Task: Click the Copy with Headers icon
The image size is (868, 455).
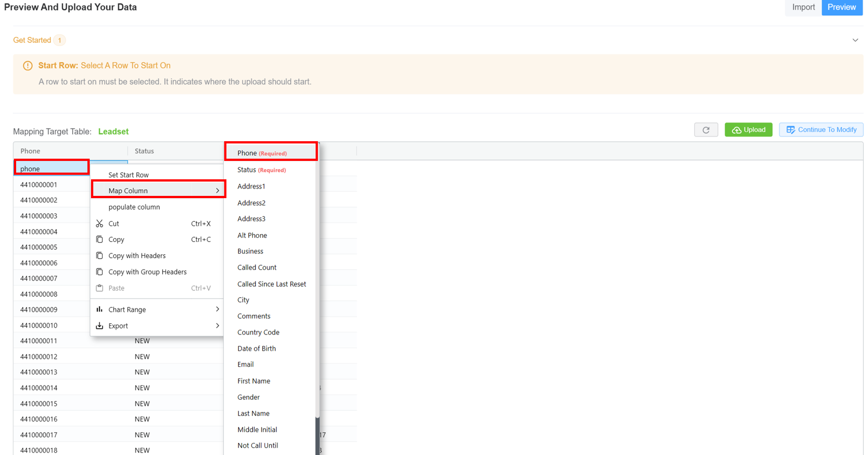Action: tap(100, 256)
